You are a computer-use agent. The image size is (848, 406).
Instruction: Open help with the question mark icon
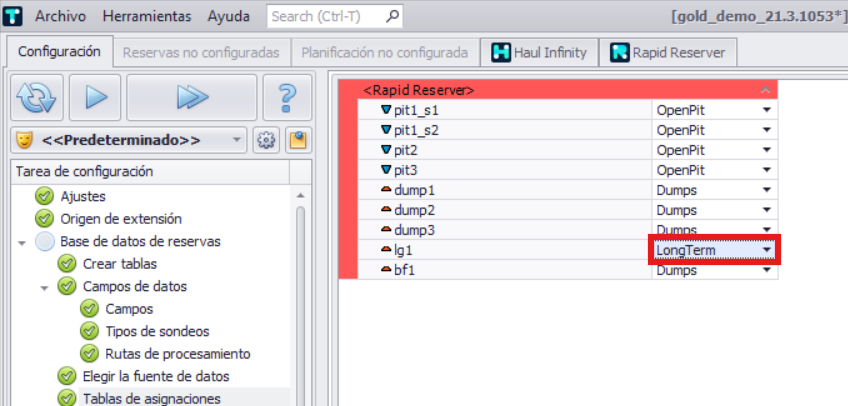tap(286, 99)
